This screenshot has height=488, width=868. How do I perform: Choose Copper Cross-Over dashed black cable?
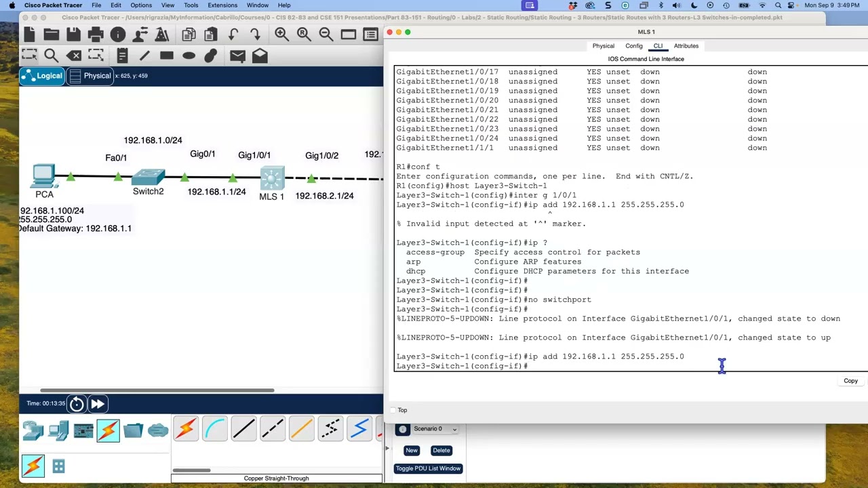(273, 429)
